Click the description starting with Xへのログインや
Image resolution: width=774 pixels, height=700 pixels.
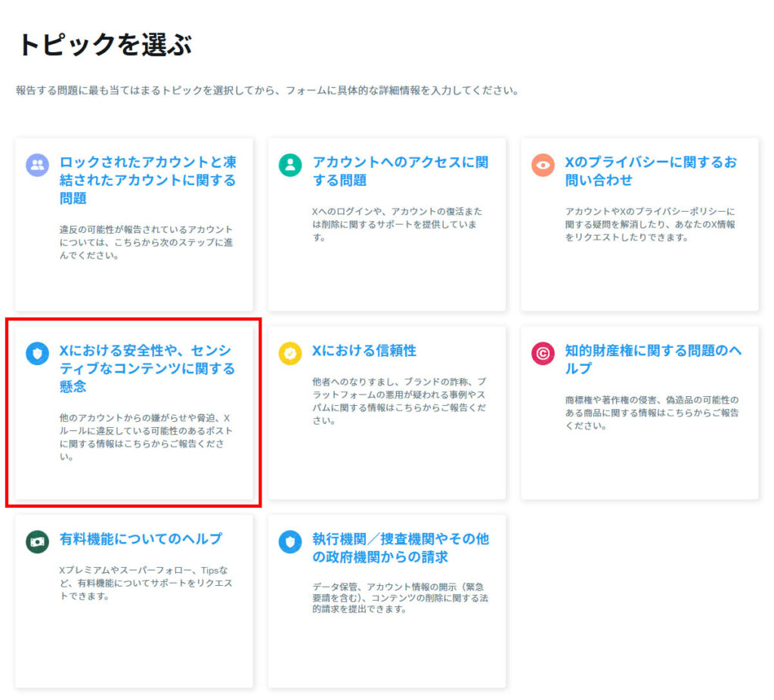tap(397, 224)
